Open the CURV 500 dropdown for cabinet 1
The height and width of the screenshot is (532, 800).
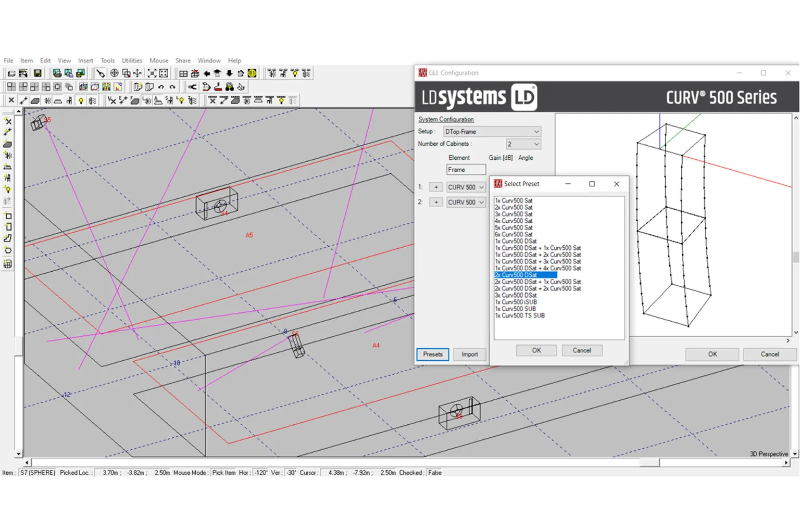(x=466, y=187)
